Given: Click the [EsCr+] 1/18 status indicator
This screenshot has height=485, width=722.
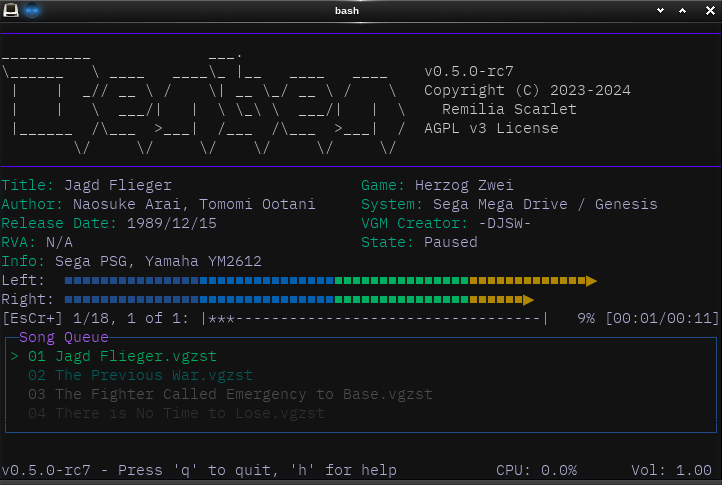Looking at the screenshot, I should [x=55, y=318].
